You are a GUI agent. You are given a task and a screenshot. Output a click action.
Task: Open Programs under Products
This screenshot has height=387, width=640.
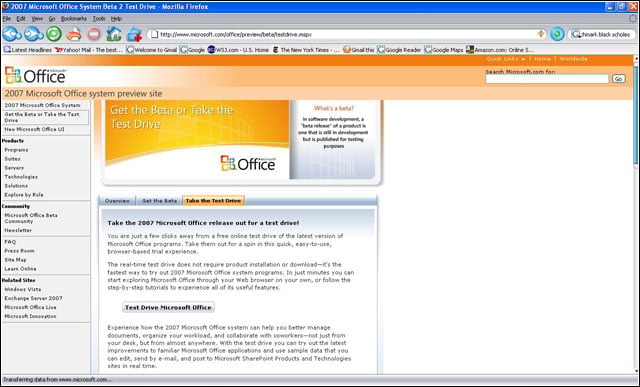click(16, 150)
